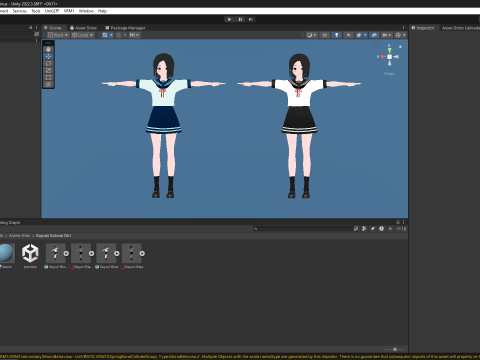Image resolution: width=480 pixels, height=360 pixels.
Task: Select the Hand view tool
Action: pos(48,49)
